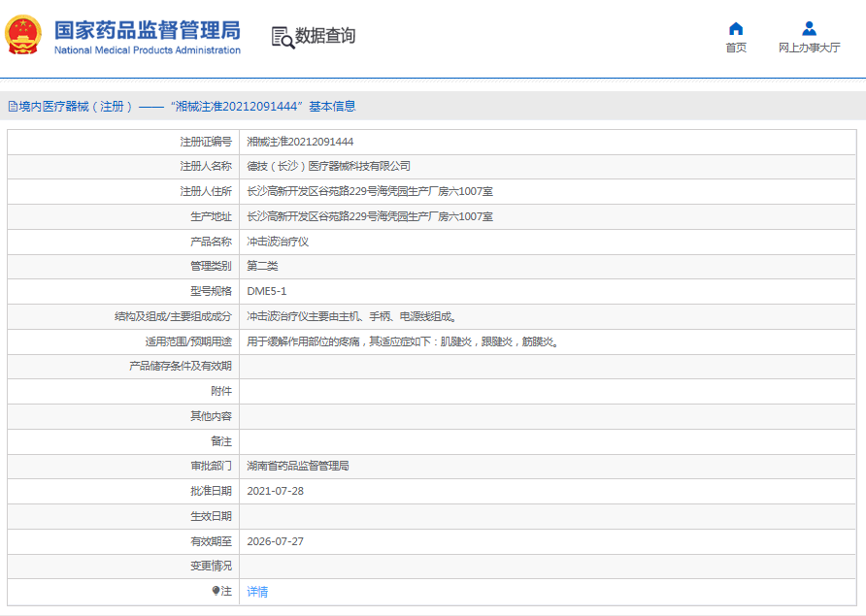Click approval department 湖南省药品监督管理局
The width and height of the screenshot is (866, 616).
(298, 466)
